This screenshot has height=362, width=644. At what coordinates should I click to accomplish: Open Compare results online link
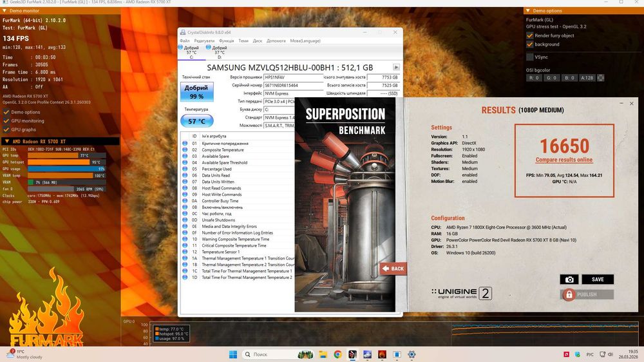point(564,160)
